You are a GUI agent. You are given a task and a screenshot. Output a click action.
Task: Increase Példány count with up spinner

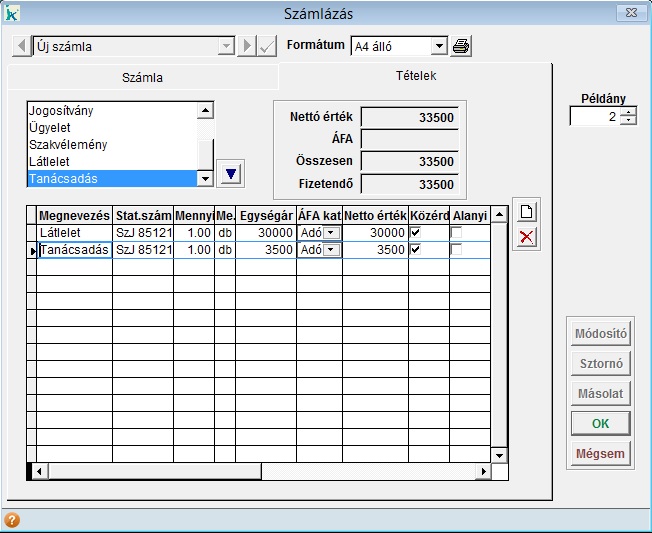point(628,112)
